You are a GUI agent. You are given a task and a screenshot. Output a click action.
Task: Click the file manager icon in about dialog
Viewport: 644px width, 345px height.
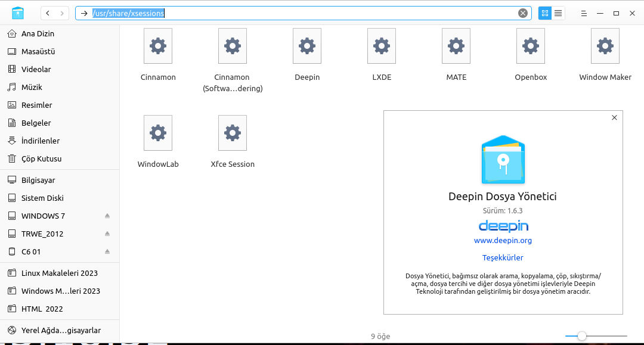(503, 160)
